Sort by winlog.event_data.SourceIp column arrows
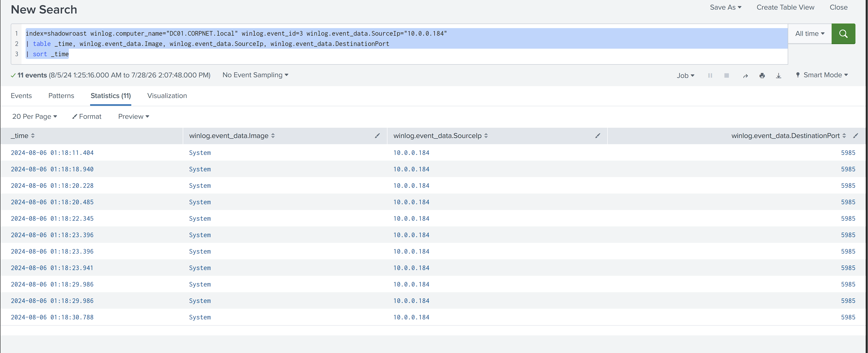 click(486, 136)
